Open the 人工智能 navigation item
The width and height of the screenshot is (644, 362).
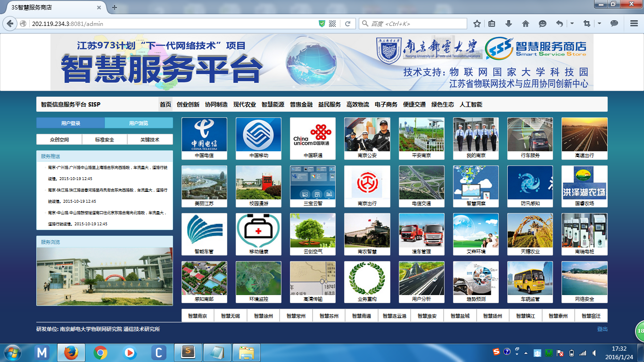click(471, 104)
